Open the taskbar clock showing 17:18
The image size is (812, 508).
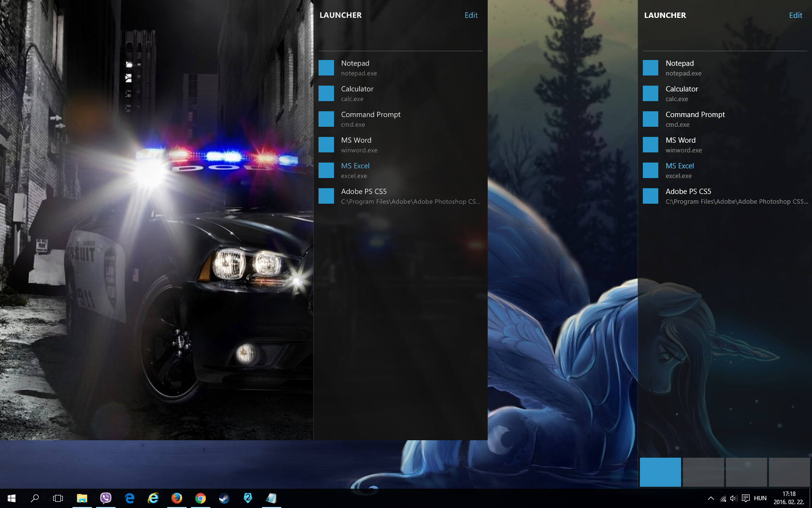pyautogui.click(x=789, y=498)
